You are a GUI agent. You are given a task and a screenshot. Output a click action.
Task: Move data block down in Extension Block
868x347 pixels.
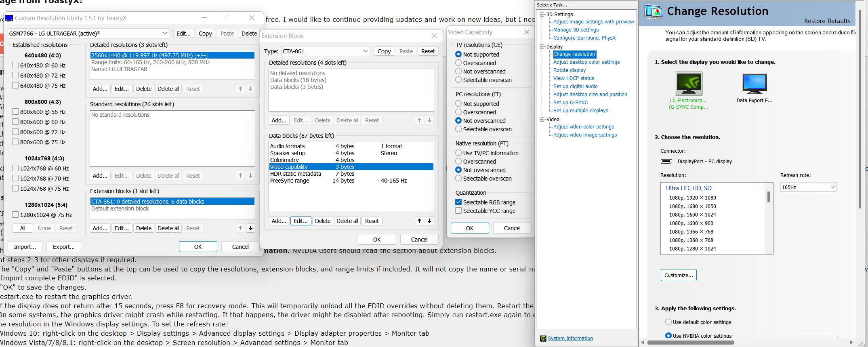(x=429, y=221)
